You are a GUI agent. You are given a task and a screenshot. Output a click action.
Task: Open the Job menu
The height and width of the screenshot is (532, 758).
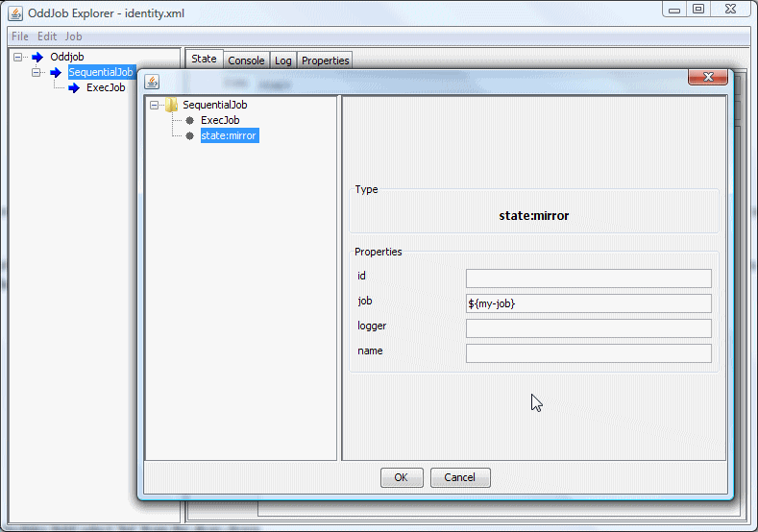[x=73, y=36]
